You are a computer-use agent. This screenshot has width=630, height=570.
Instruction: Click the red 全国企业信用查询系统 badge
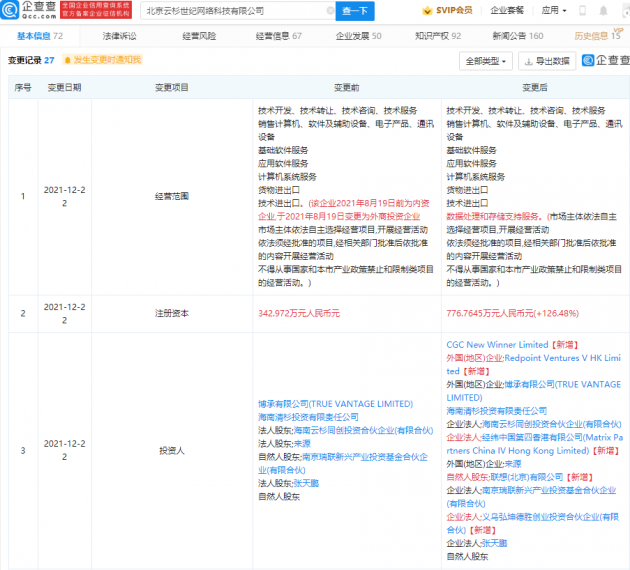click(x=96, y=10)
